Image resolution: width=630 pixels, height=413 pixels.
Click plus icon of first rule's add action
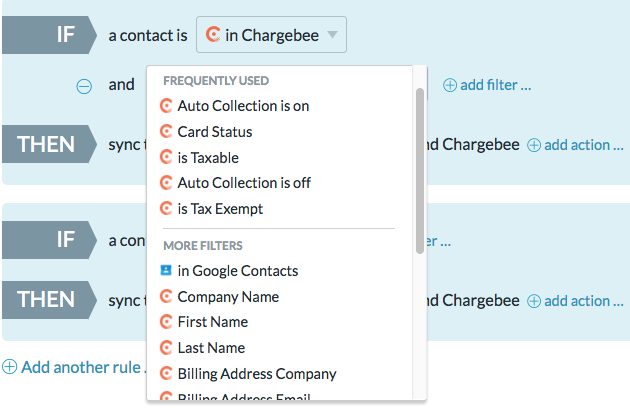[534, 145]
